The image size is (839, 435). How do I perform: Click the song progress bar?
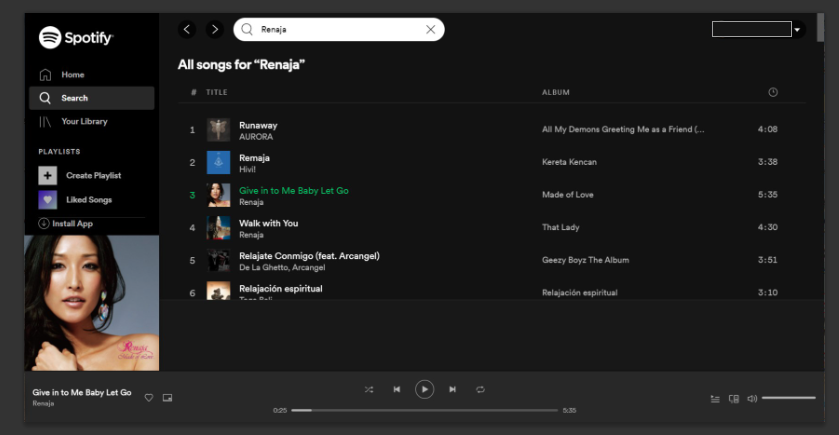click(x=424, y=410)
